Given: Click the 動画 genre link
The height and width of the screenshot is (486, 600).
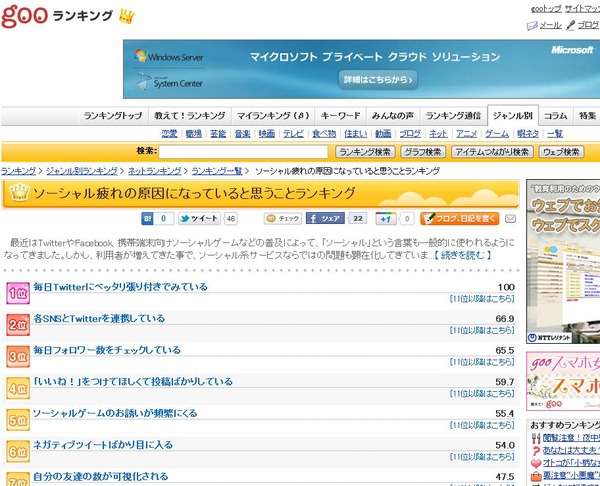Looking at the screenshot, I should [383, 134].
